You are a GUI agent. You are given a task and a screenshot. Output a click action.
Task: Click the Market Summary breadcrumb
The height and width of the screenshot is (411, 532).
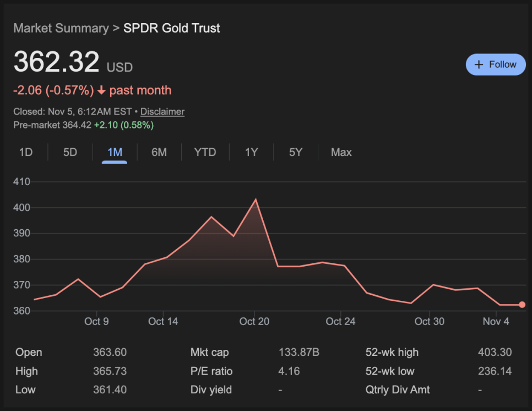61,28
